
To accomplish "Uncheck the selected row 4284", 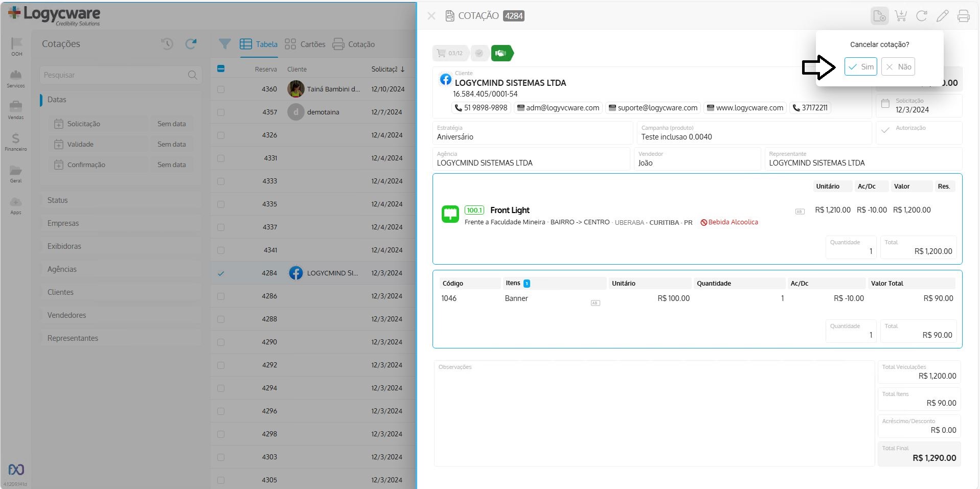I will coord(221,273).
